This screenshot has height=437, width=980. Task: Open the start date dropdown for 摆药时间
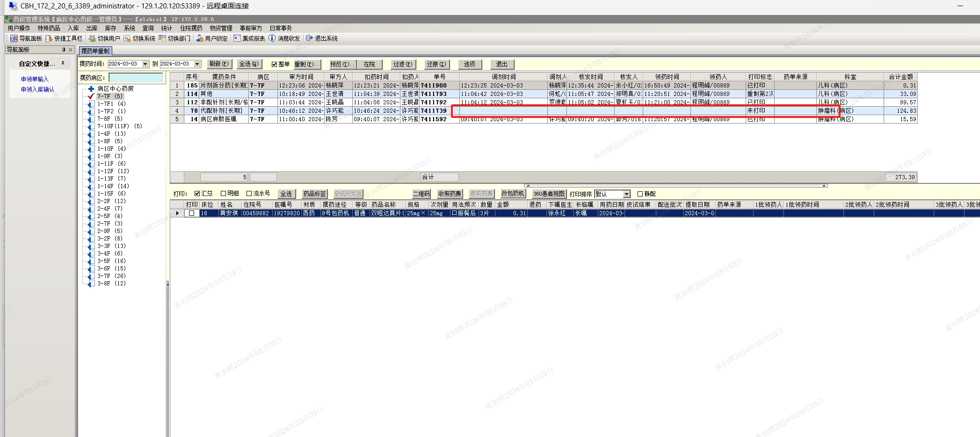click(145, 64)
